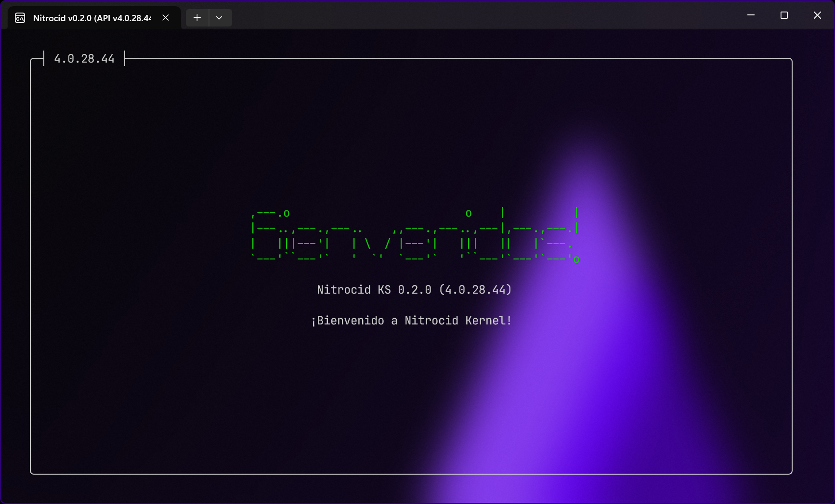Click the ¡Bienvenido a Nitrocid Kernel! message
835x504 pixels.
411,321
